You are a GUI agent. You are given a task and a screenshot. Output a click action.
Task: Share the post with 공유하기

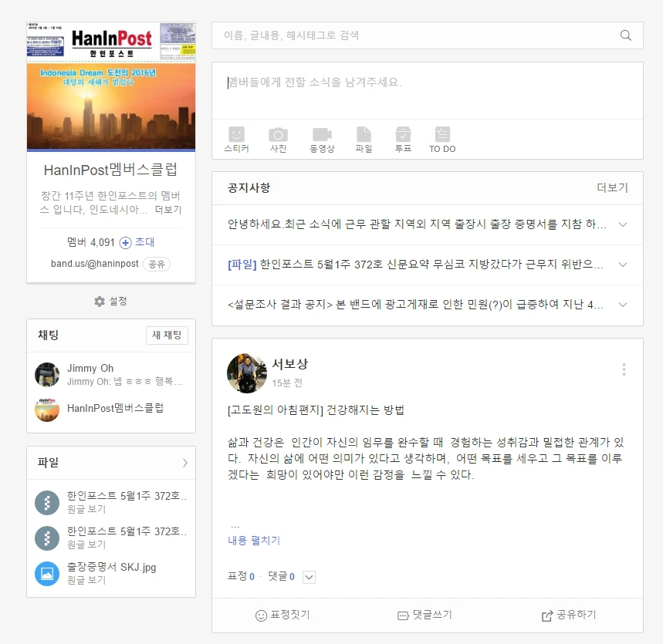click(x=569, y=615)
